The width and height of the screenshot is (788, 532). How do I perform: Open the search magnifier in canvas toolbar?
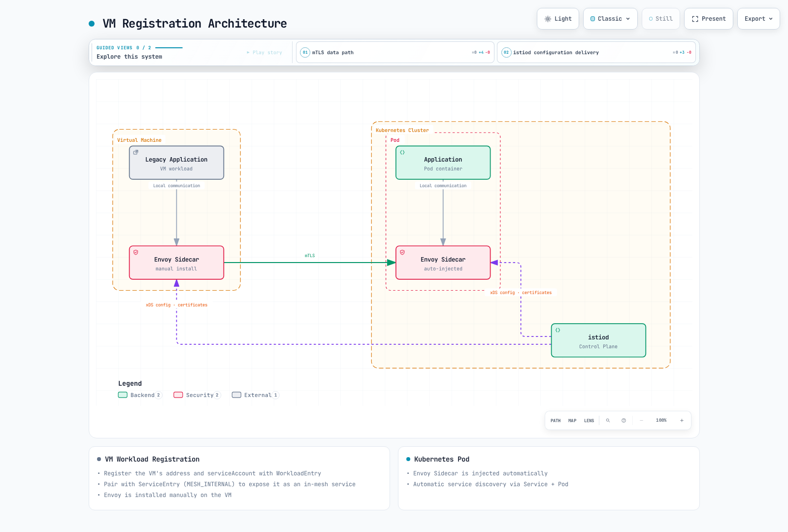coord(608,421)
